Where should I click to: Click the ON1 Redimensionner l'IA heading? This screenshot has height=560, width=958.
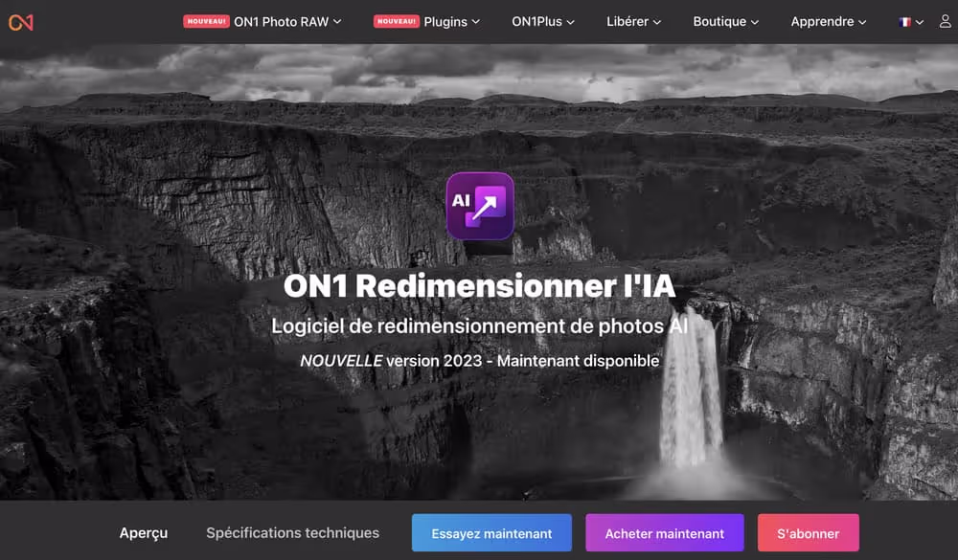tap(480, 286)
